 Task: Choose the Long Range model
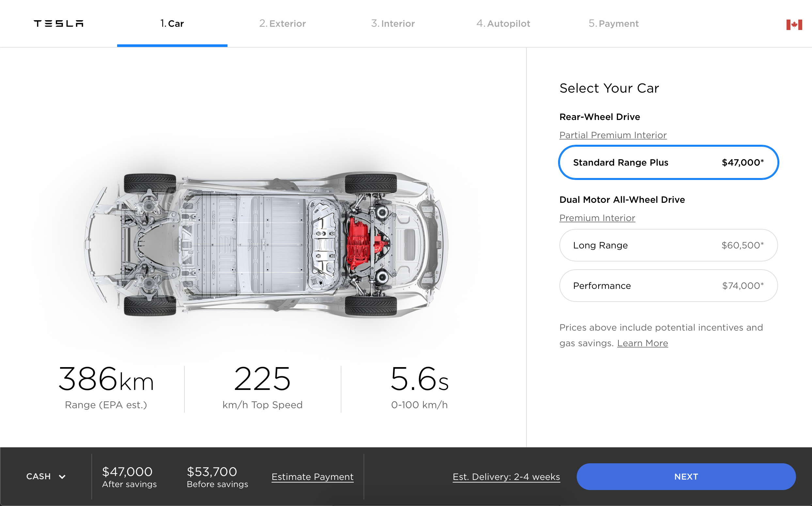click(668, 245)
